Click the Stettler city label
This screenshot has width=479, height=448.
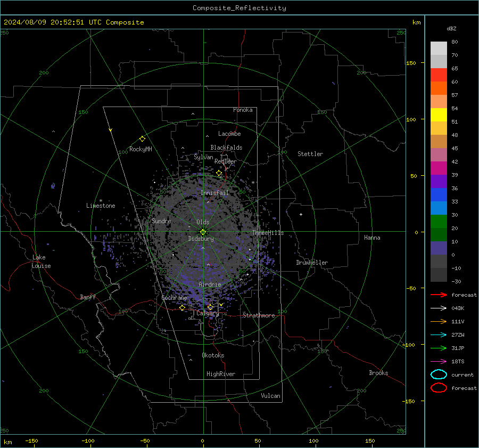pos(310,154)
